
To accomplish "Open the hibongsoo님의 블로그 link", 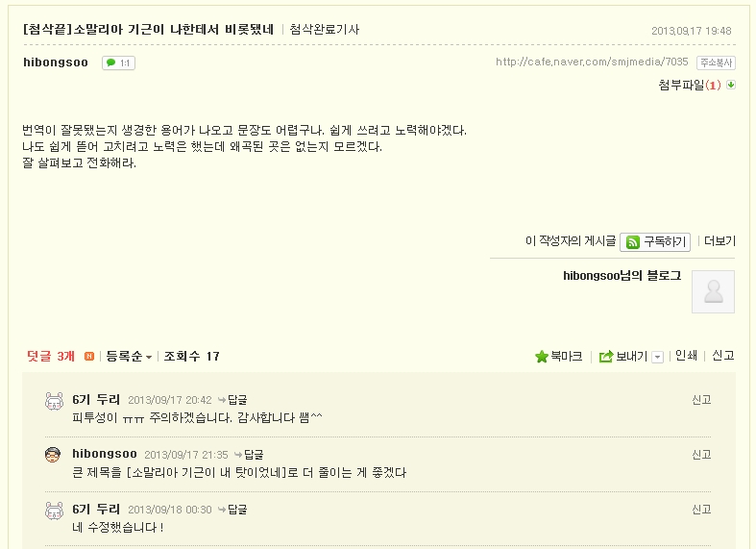I will pyautogui.click(x=622, y=276).
